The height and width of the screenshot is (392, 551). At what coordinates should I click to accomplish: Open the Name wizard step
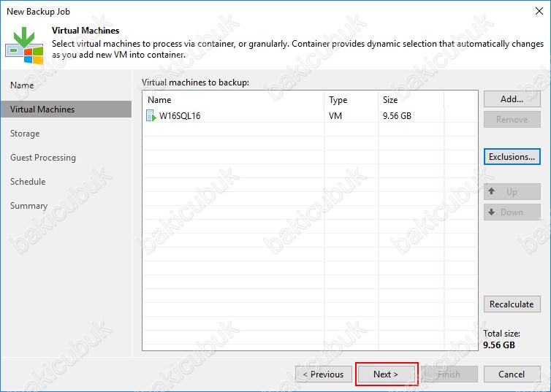coord(22,85)
